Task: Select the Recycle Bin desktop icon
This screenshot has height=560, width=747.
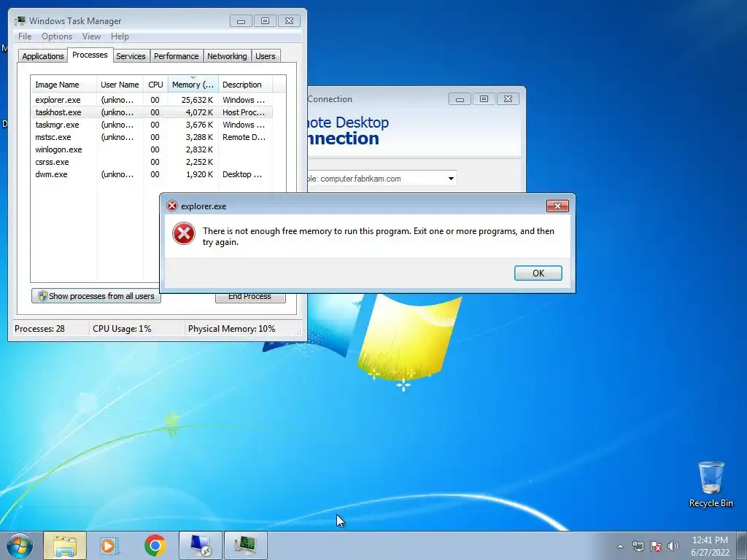Action: click(711, 484)
